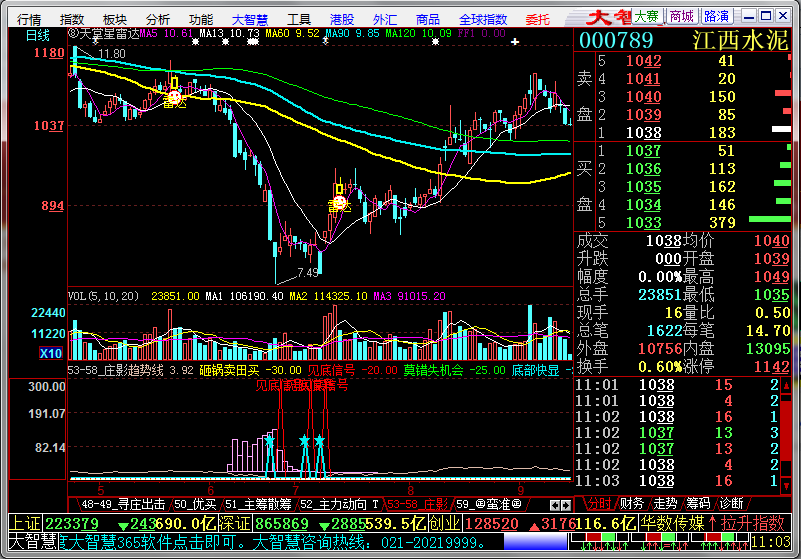Click the 日线 period label

pyautogui.click(x=38, y=35)
